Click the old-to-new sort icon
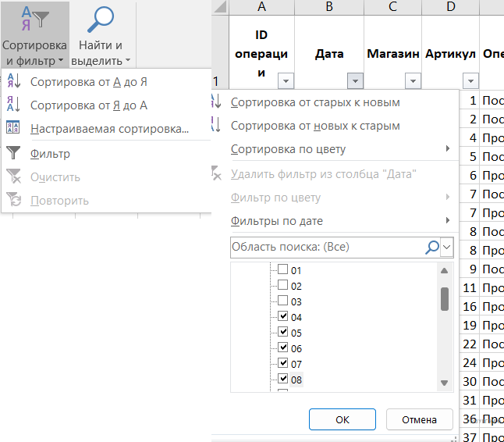504x442 pixels. click(x=216, y=102)
